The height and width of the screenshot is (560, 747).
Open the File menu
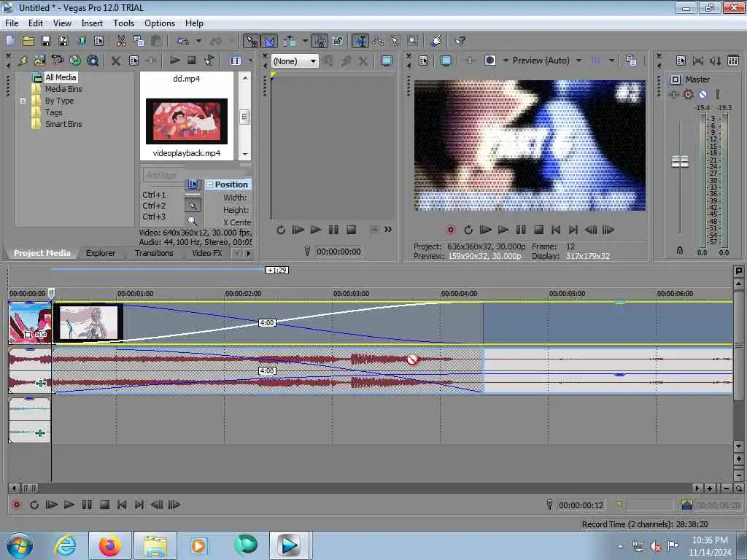point(12,23)
